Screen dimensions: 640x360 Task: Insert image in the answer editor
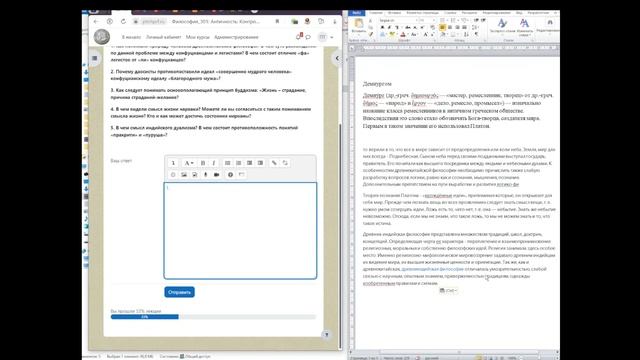(184, 175)
